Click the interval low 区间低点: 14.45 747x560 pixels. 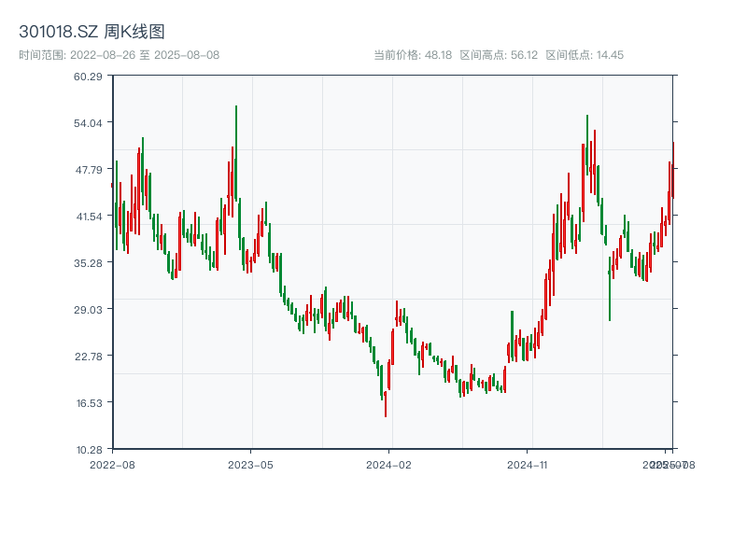[x=585, y=55]
